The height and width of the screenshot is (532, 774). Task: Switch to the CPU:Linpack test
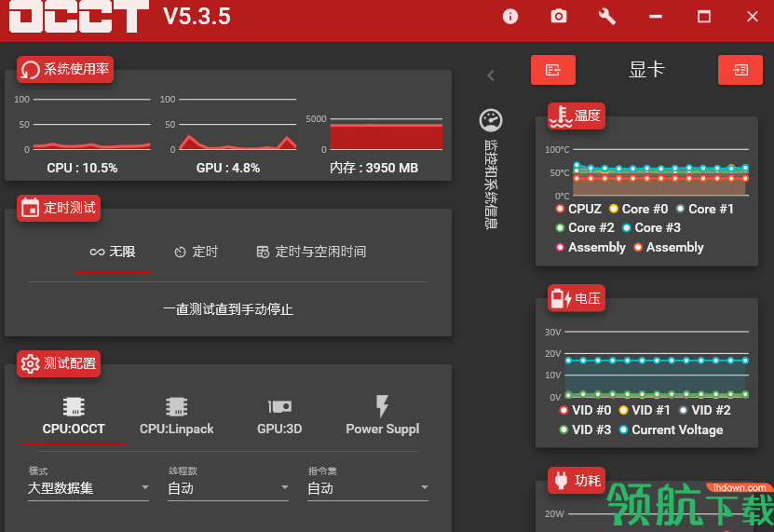[x=177, y=416]
